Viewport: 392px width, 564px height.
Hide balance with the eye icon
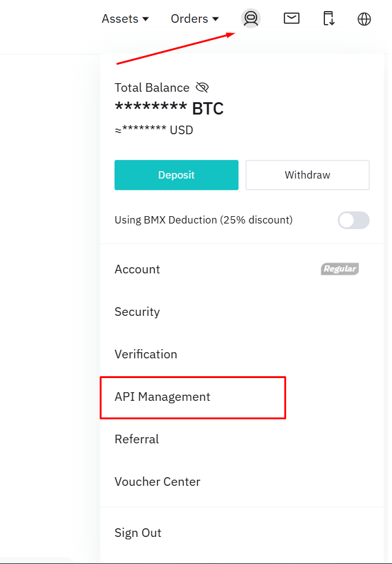[202, 87]
